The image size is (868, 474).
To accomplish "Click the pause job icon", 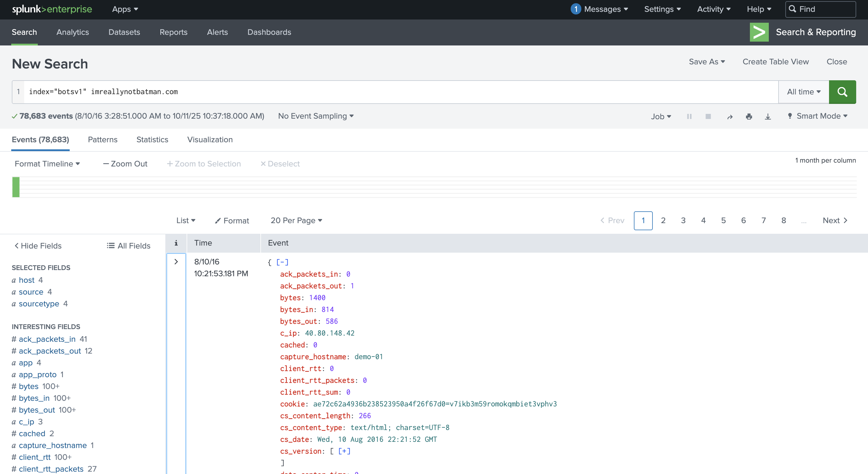I will (689, 116).
